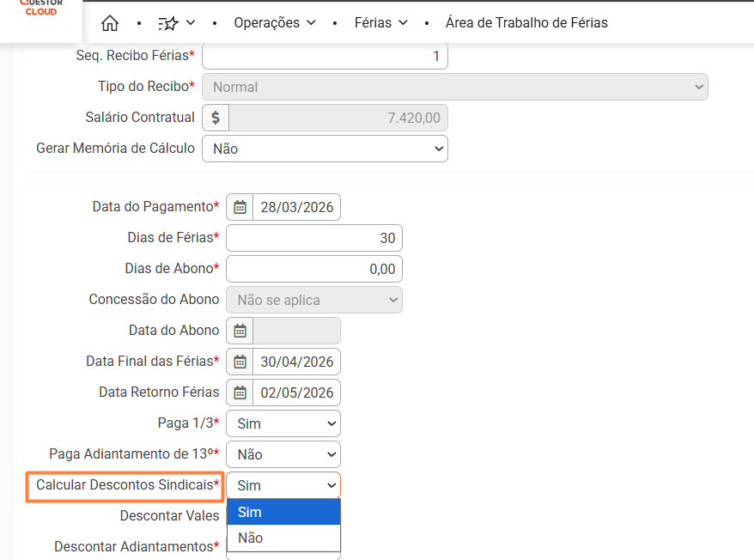Open the favorites star menu
Image resolution: width=754 pixels, height=560 pixels.
tap(177, 23)
